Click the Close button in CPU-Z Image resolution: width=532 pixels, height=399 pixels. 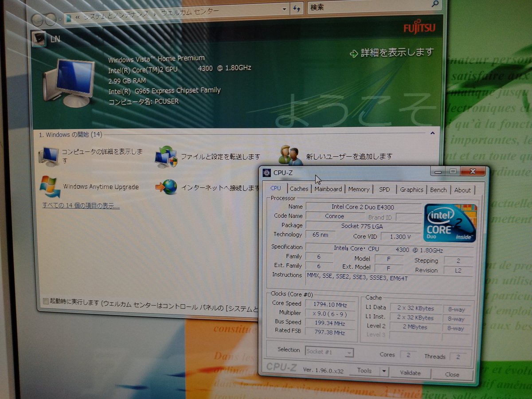point(452,374)
